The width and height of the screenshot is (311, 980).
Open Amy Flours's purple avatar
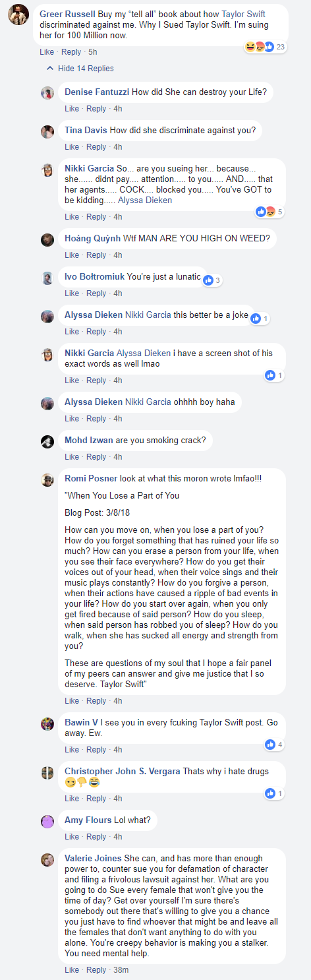pos(47,821)
